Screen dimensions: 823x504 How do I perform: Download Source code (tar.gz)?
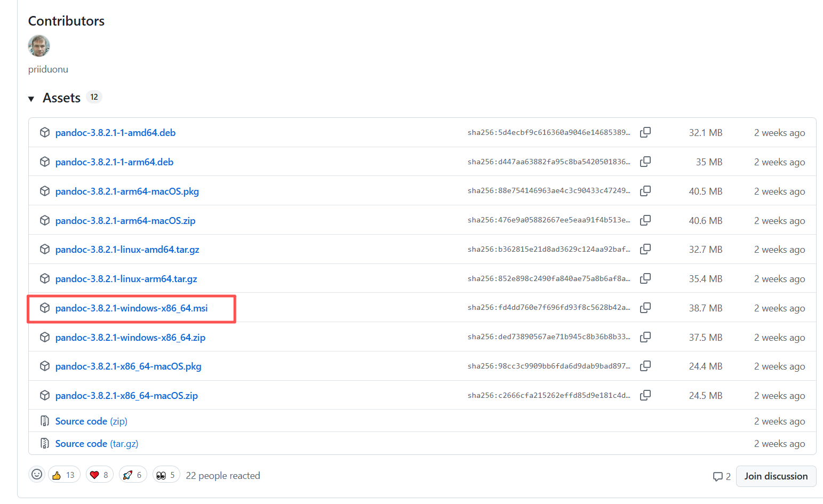coord(97,444)
